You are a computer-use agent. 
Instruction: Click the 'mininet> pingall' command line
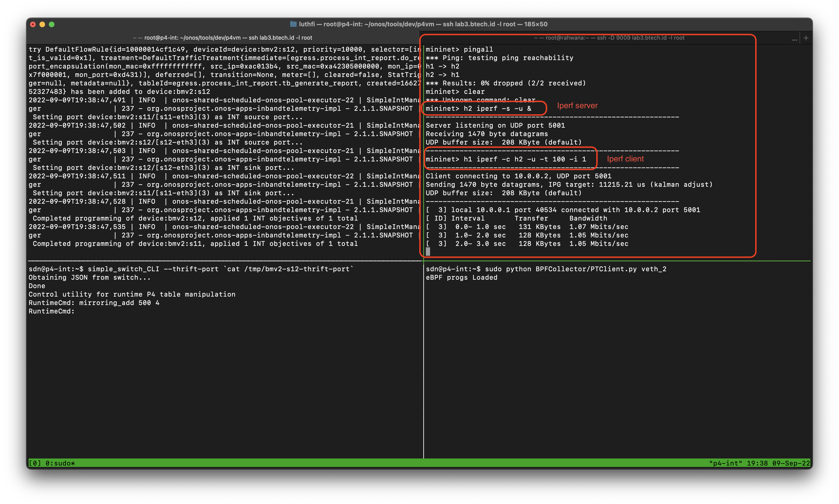coord(459,50)
